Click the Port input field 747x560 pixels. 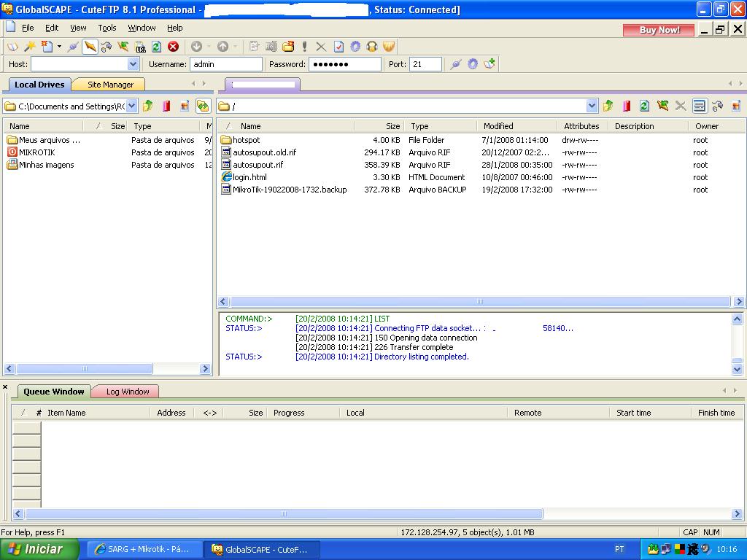point(425,64)
